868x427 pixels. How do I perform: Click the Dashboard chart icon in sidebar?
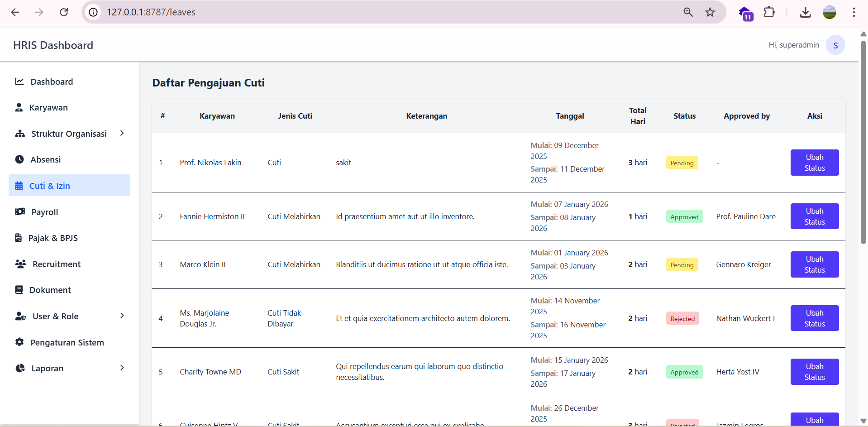(x=19, y=82)
